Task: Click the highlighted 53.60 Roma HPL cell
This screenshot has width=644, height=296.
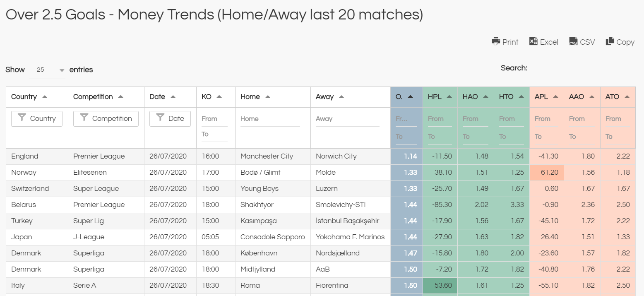Action: tap(440, 286)
